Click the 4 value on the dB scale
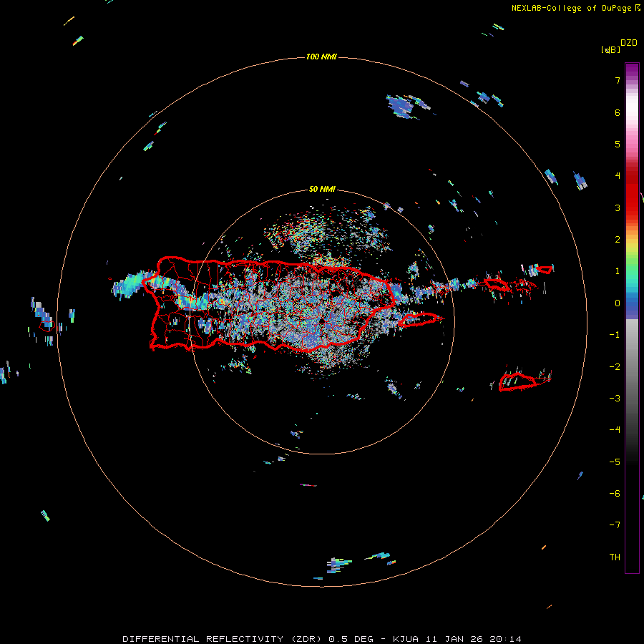The image size is (644, 644). [618, 176]
